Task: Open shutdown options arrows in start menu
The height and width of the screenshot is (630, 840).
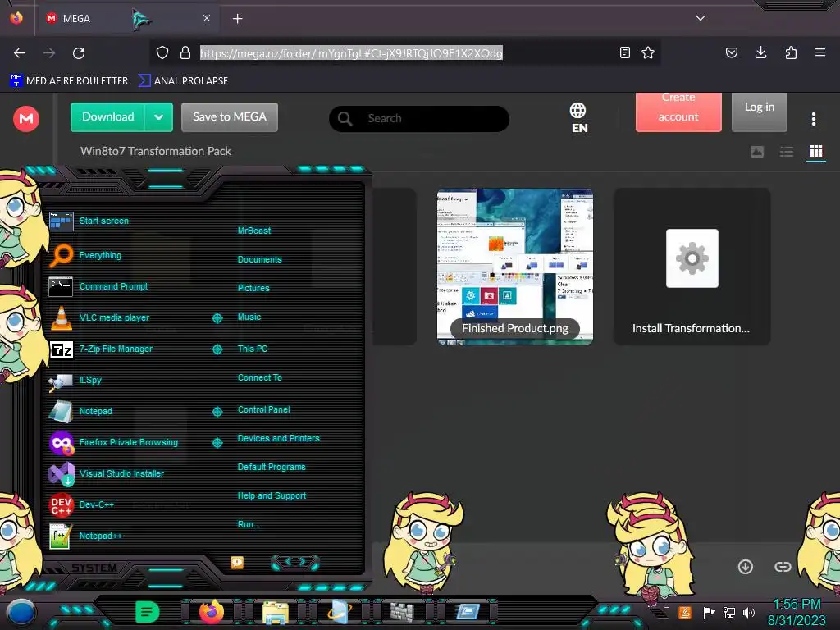Action: pyautogui.click(x=295, y=562)
